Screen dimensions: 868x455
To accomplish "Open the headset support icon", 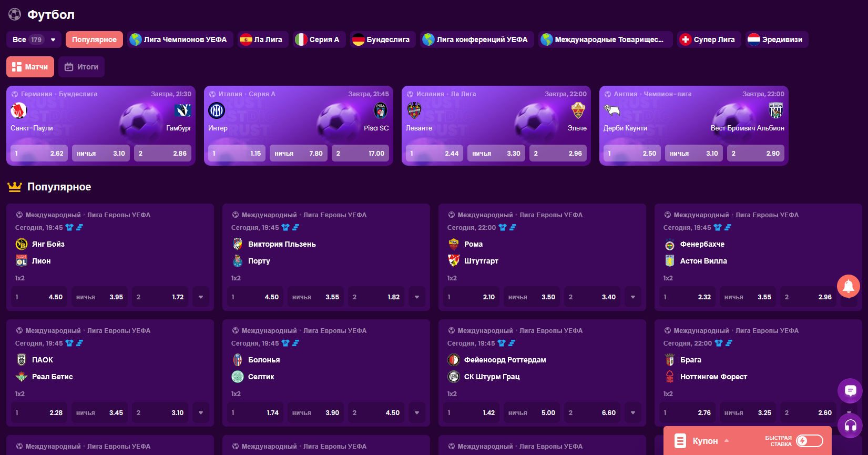I will coord(850,426).
